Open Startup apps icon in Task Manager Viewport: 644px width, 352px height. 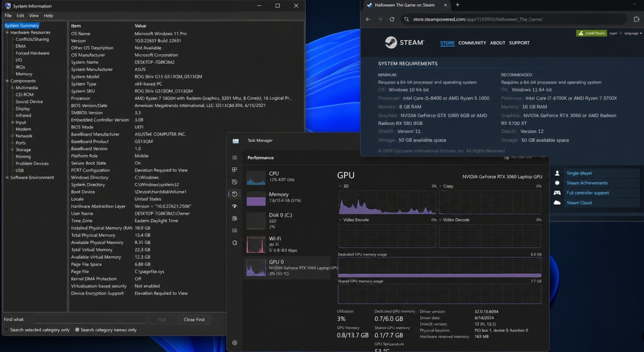234,206
